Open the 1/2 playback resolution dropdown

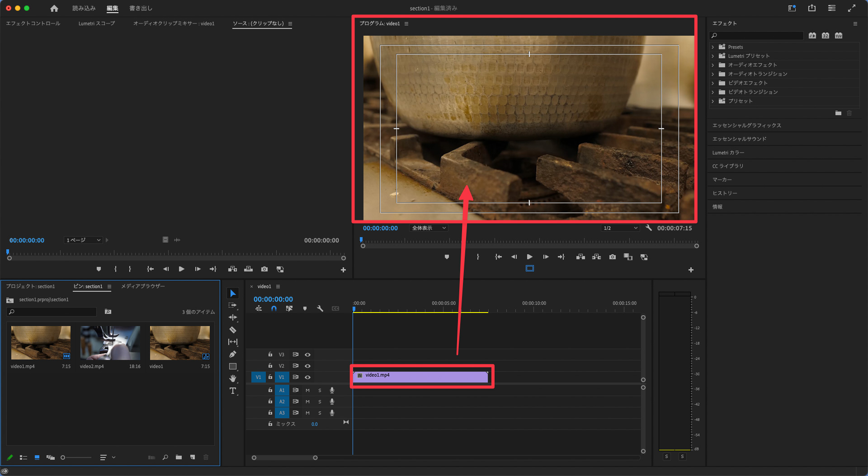[x=620, y=228]
